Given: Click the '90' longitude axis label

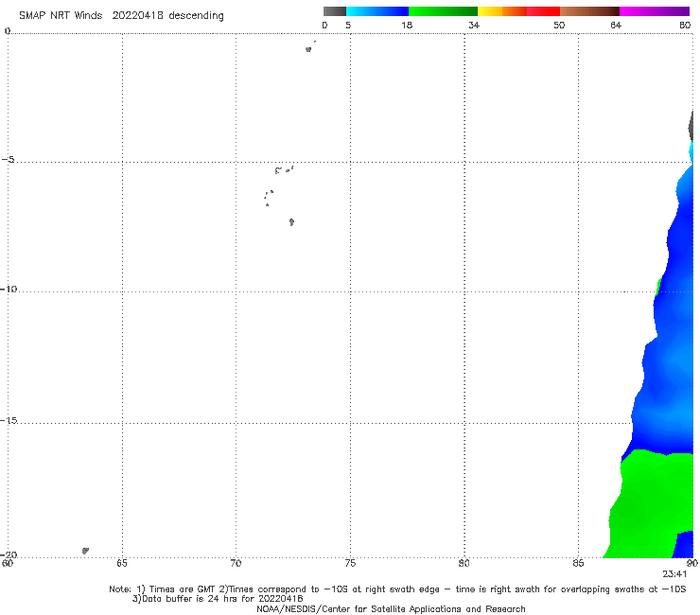Looking at the screenshot, I should pyautogui.click(x=692, y=563).
